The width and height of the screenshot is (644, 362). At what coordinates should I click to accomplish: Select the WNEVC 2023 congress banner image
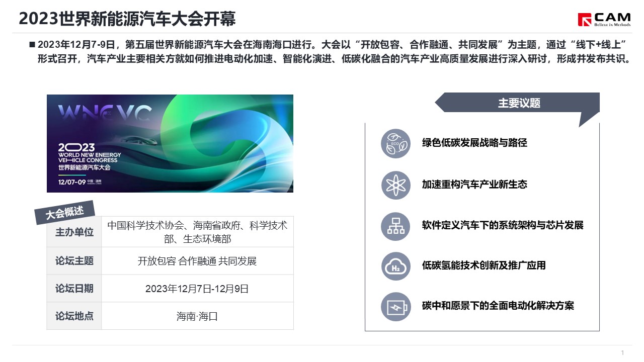coord(170,143)
